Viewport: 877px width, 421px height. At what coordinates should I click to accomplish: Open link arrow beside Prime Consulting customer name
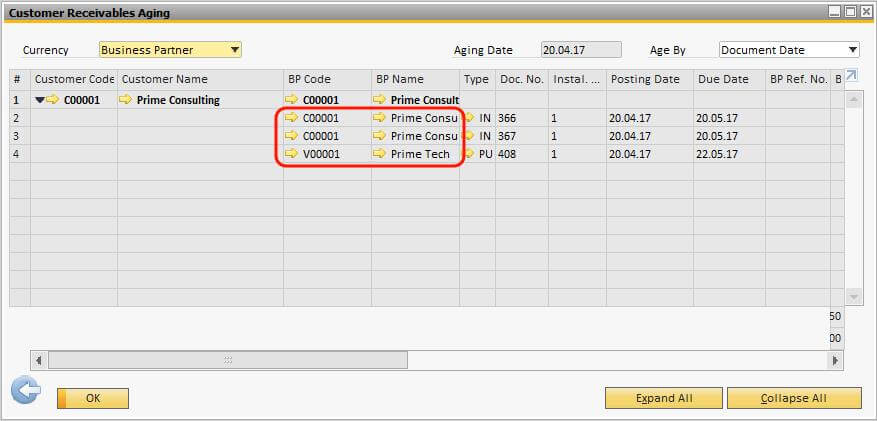[x=126, y=100]
